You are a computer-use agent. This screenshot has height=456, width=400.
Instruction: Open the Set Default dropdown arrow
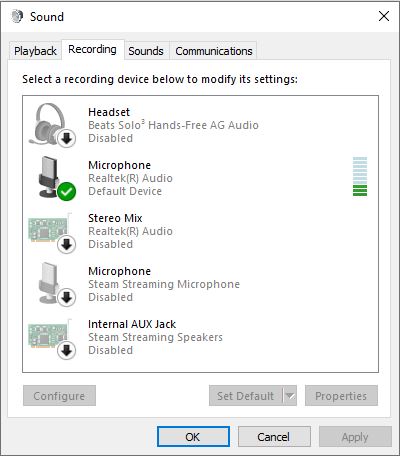(290, 396)
